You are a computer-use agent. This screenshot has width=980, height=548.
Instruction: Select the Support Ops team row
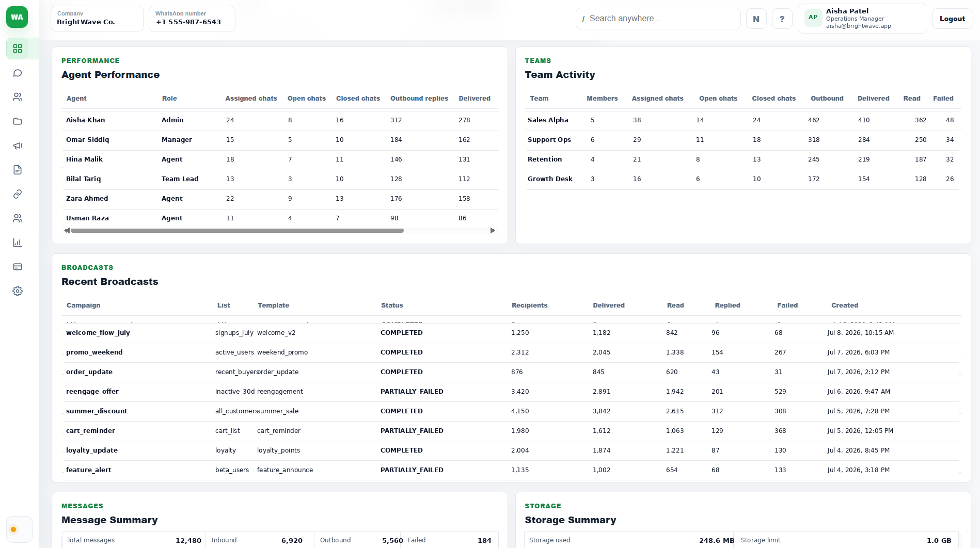742,140
